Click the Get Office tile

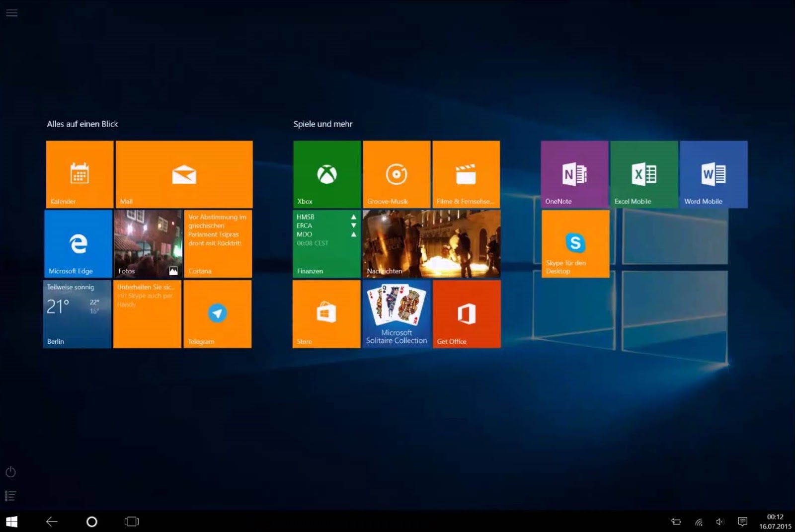pyautogui.click(x=467, y=314)
